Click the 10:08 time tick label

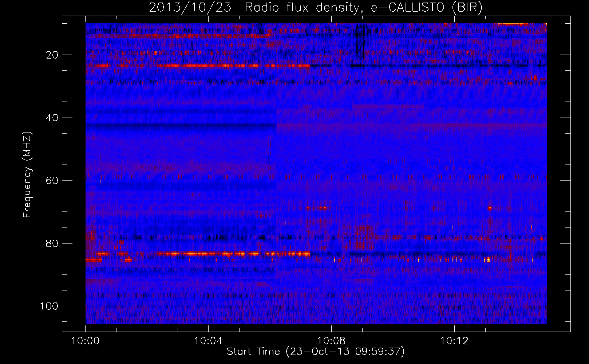331,341
